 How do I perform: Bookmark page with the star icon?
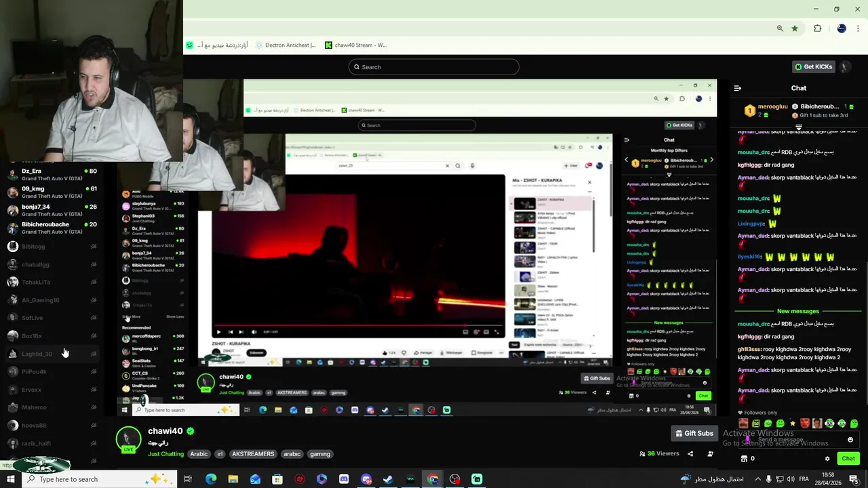pyautogui.click(x=795, y=28)
